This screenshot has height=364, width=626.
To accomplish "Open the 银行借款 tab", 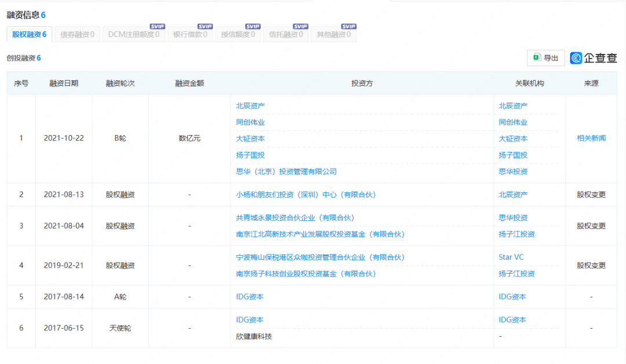I will click(190, 34).
